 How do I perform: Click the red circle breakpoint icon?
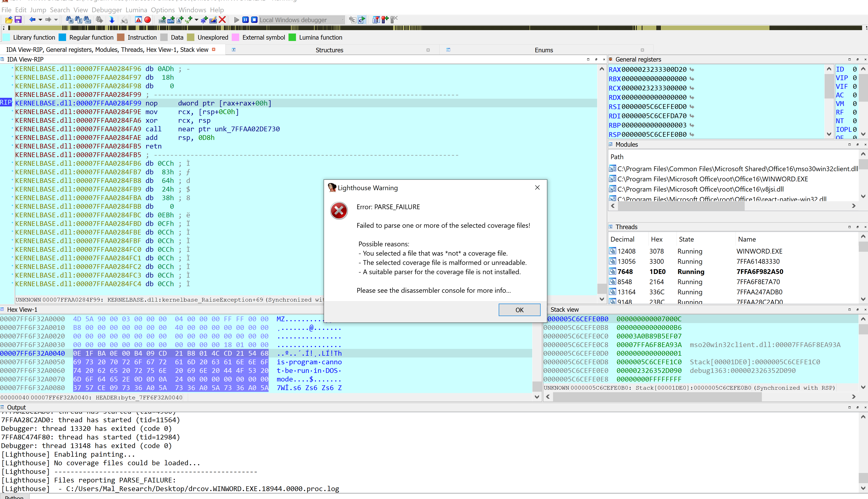(148, 20)
